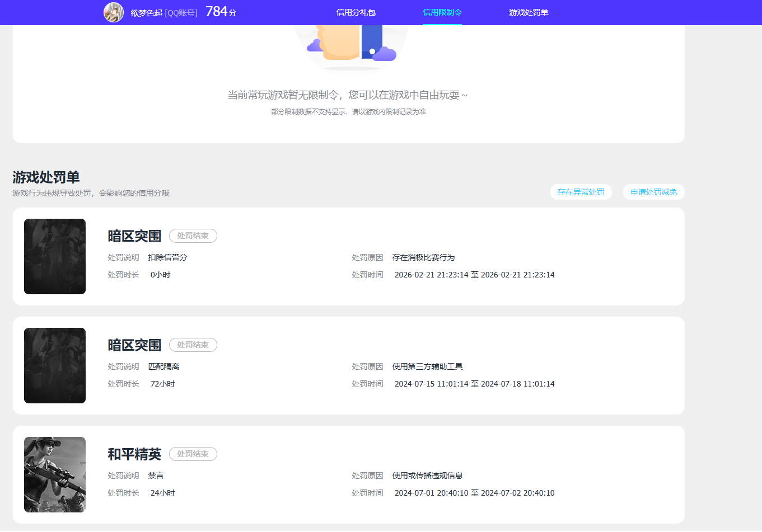Click the 申请处罚减免 button
The width and height of the screenshot is (762, 532).
tap(654, 192)
